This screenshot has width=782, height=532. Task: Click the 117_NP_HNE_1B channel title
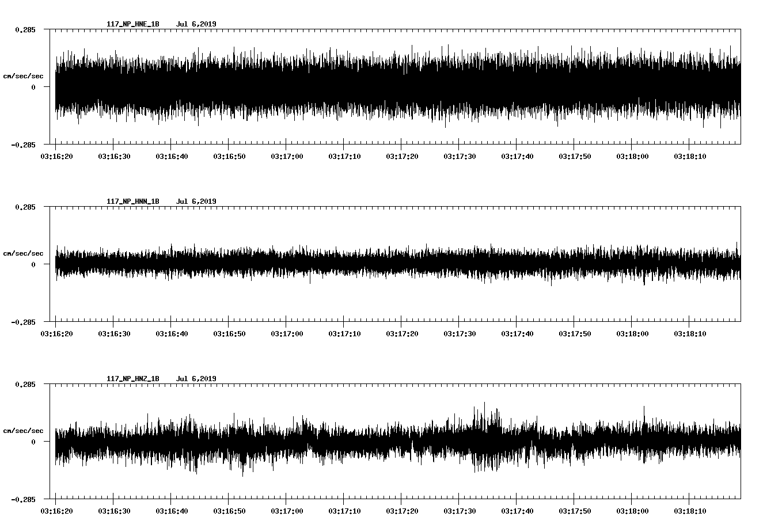133,24
